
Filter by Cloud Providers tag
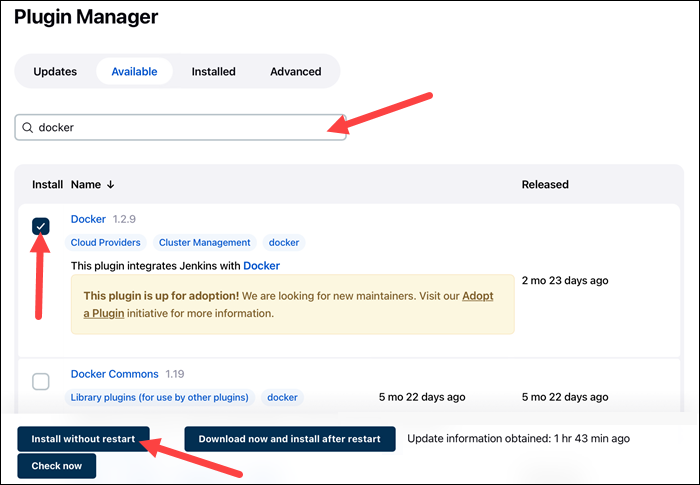pos(105,242)
